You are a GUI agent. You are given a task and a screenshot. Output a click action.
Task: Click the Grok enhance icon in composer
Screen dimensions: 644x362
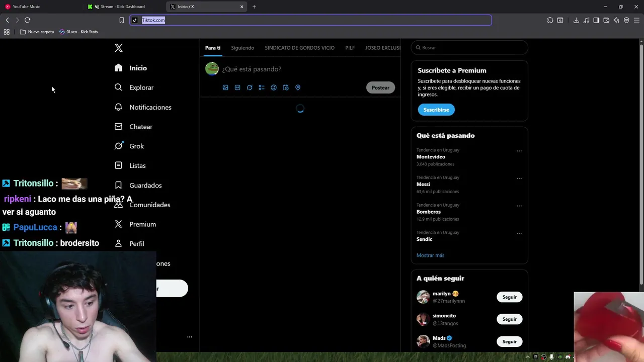coord(250,87)
